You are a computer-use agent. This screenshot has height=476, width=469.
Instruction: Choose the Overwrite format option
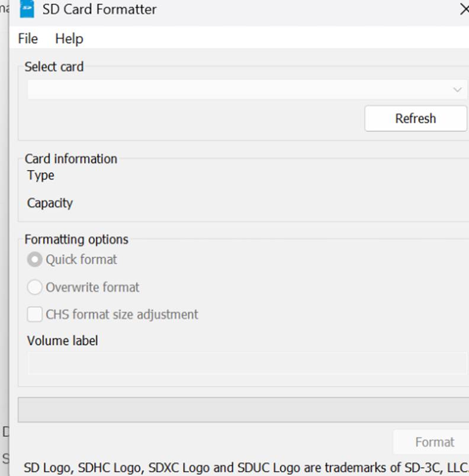coord(35,287)
